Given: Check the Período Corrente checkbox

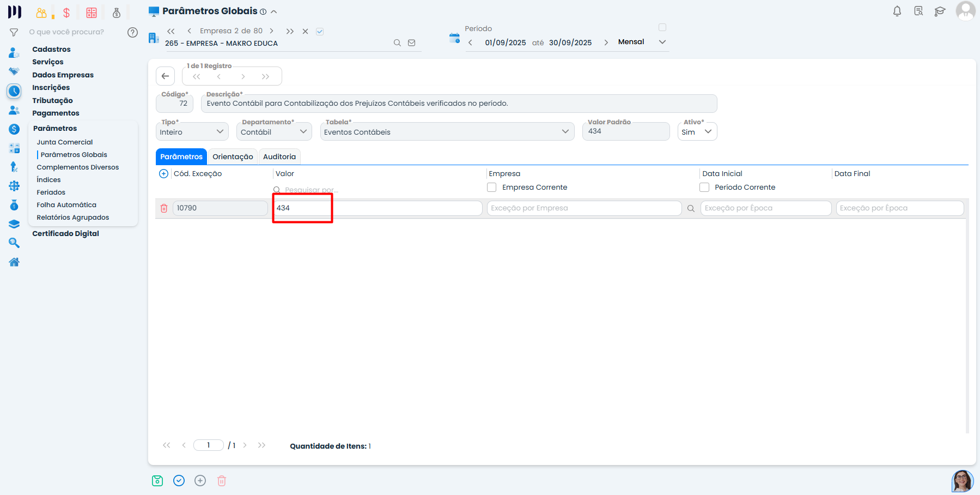Looking at the screenshot, I should [704, 187].
